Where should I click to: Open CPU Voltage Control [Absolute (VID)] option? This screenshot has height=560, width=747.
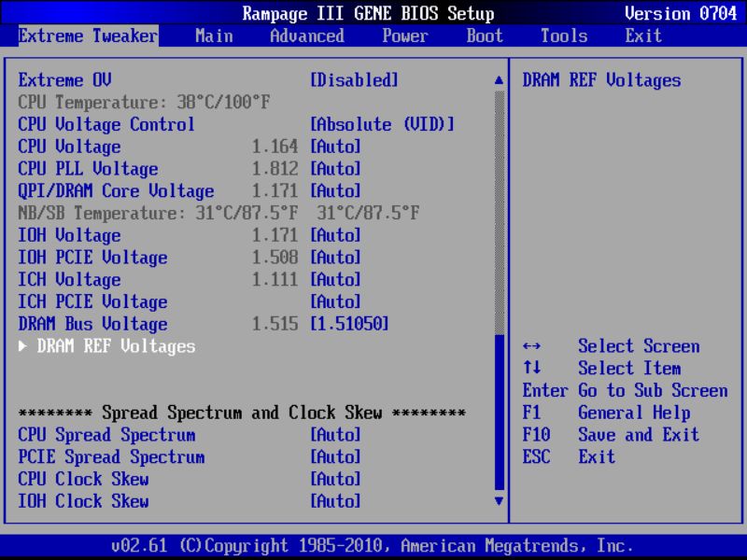382,124
